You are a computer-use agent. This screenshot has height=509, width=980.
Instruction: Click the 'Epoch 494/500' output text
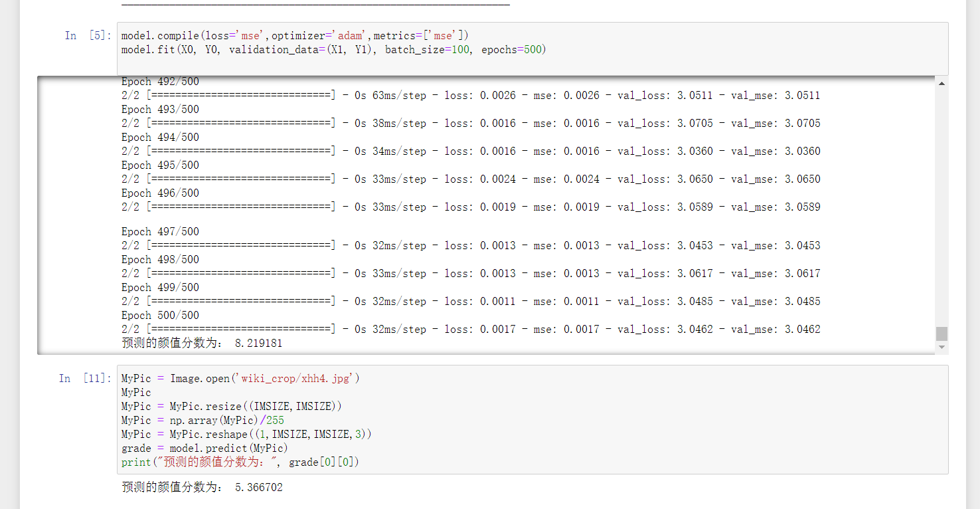pyautogui.click(x=160, y=138)
